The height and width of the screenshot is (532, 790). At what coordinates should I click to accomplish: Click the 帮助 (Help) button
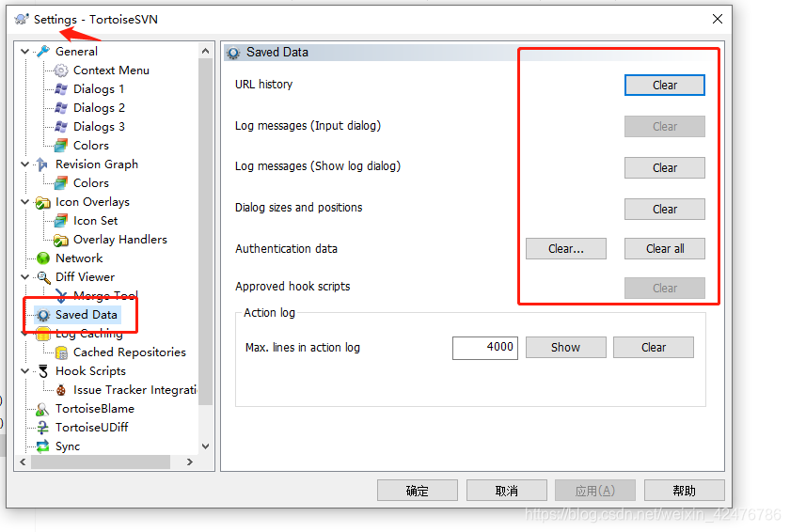(685, 491)
